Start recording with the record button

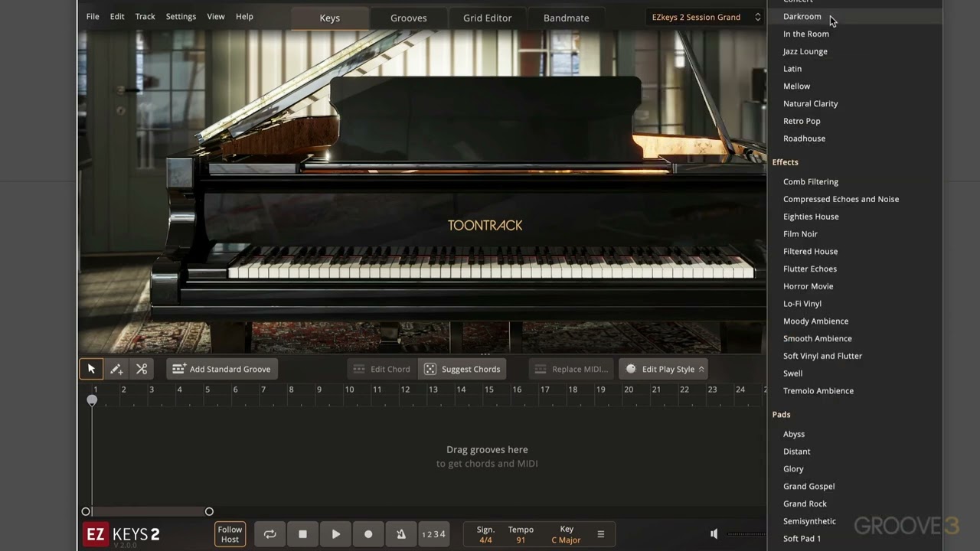(x=368, y=534)
